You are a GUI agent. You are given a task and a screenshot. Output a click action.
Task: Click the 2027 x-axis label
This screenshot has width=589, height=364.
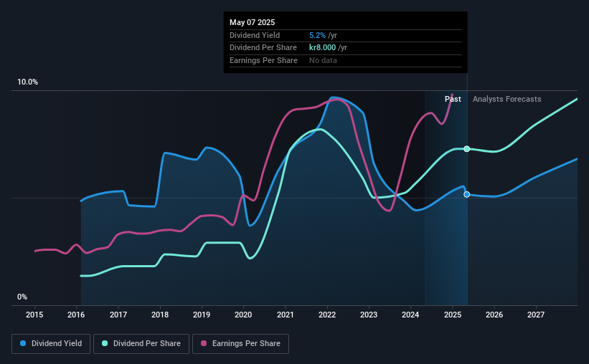coord(536,315)
